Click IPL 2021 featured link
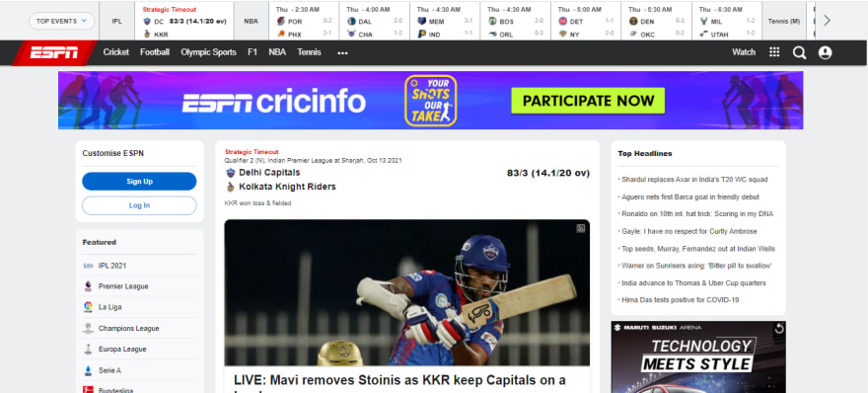868x393 pixels. click(x=112, y=266)
